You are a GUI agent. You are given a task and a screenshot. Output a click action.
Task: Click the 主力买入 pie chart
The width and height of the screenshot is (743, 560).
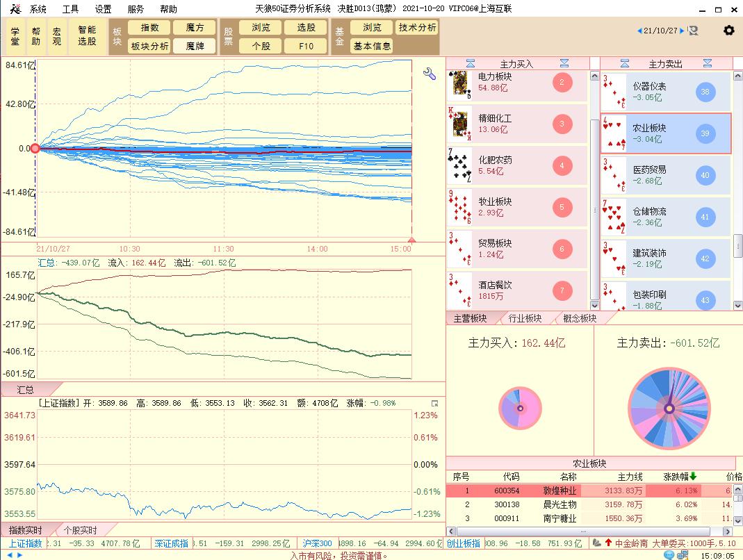click(521, 408)
